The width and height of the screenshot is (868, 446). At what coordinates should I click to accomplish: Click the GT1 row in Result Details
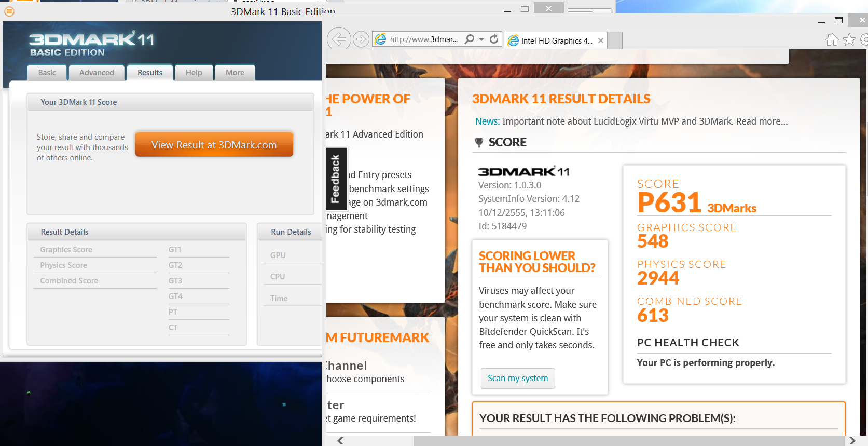(199, 250)
